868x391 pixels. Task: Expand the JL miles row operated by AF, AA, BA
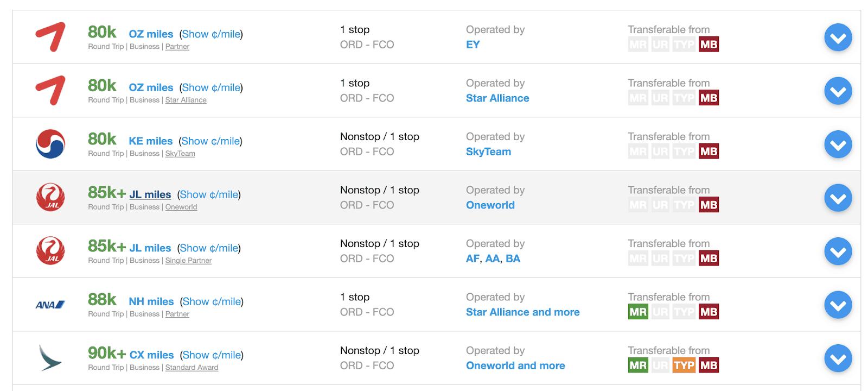(838, 251)
